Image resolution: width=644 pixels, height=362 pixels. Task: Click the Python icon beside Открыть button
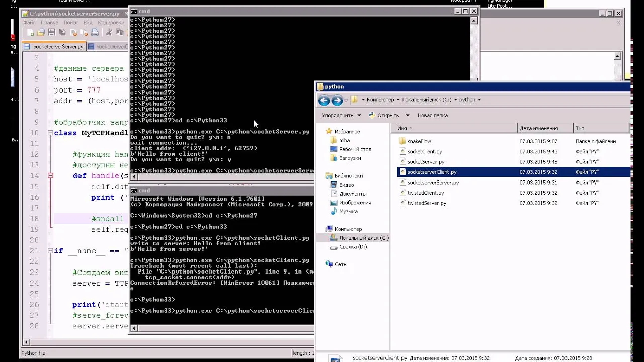[x=372, y=115]
